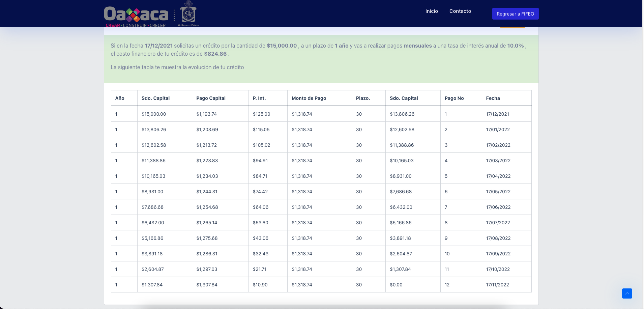This screenshot has width=644, height=309.
Task: Click the Pago Capital column header
Action: coord(211,98)
